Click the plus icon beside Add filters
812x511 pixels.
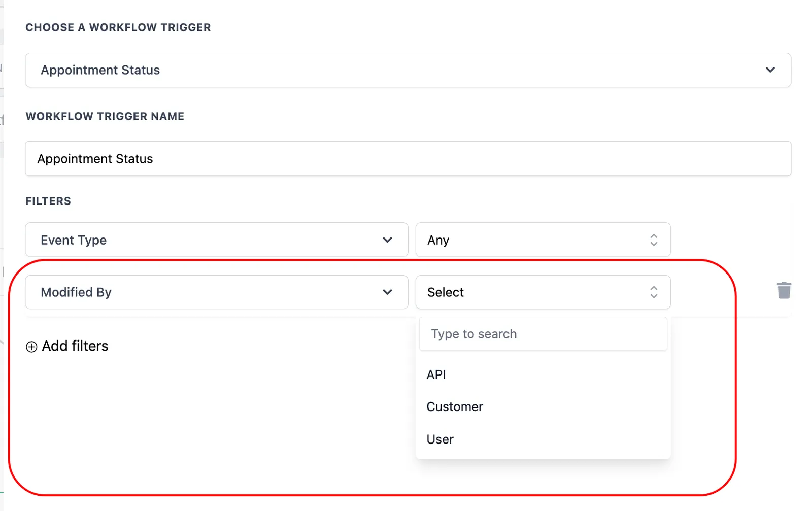(x=31, y=347)
